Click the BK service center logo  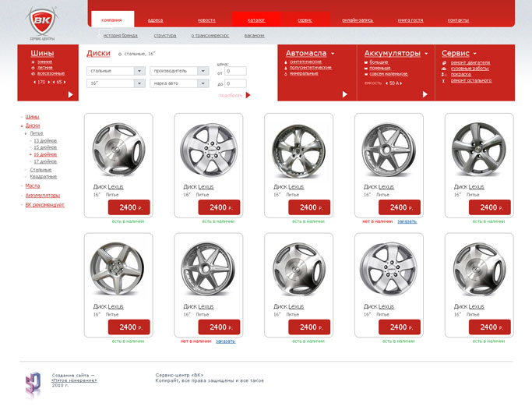coord(42,23)
